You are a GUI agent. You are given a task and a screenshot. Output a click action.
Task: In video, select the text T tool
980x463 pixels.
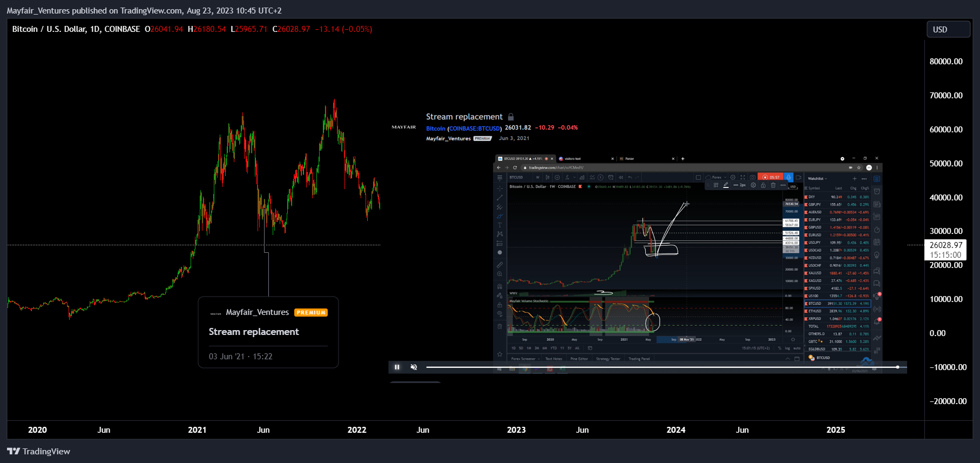(499, 225)
